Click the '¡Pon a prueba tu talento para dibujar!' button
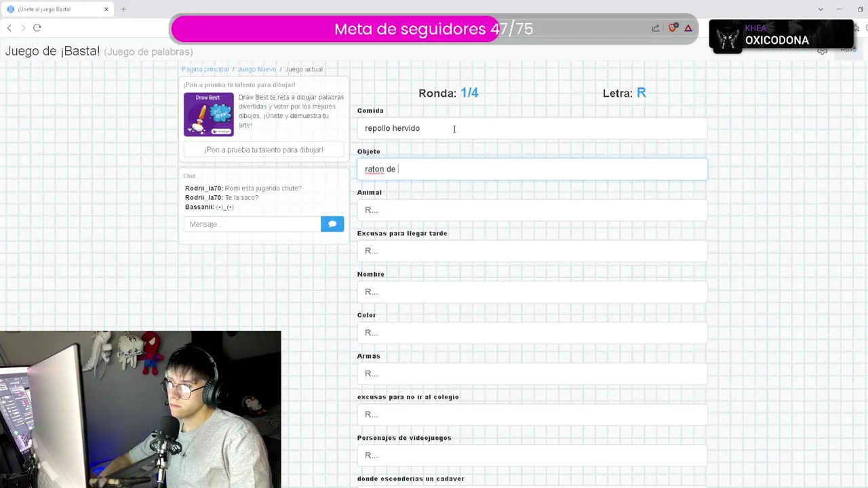The width and height of the screenshot is (868, 488). (x=264, y=150)
